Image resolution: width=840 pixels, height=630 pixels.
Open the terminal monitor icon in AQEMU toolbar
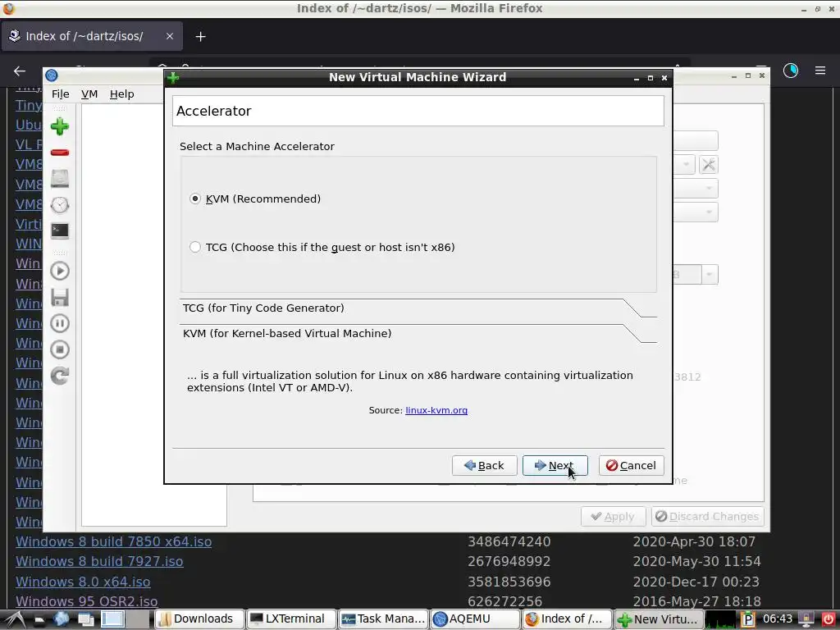point(59,231)
